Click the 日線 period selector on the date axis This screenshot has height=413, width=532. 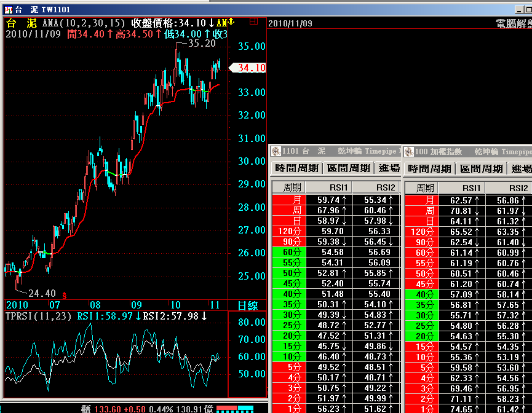coord(247,305)
